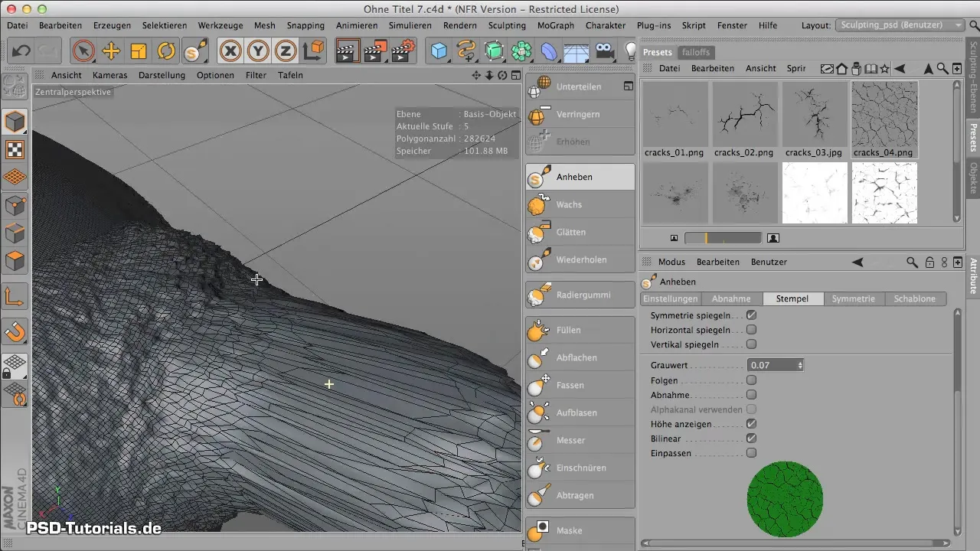Click the camera object icon
980x551 pixels.
[x=605, y=51]
